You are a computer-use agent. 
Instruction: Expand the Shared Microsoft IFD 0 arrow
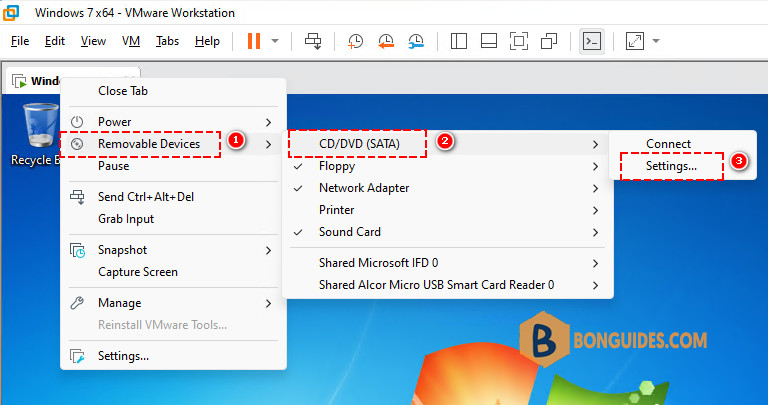[x=595, y=263]
